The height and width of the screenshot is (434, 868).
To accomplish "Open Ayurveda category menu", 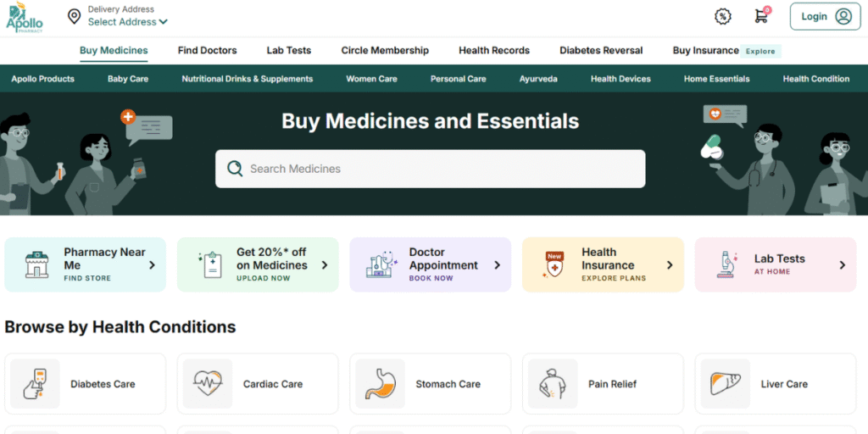I will pyautogui.click(x=538, y=79).
